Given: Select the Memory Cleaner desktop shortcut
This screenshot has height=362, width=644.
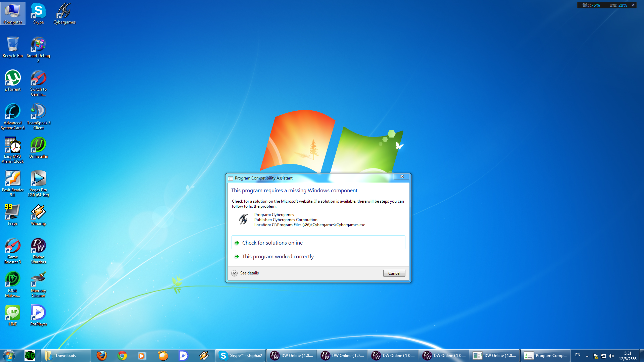Looking at the screenshot, I should click(38, 284).
